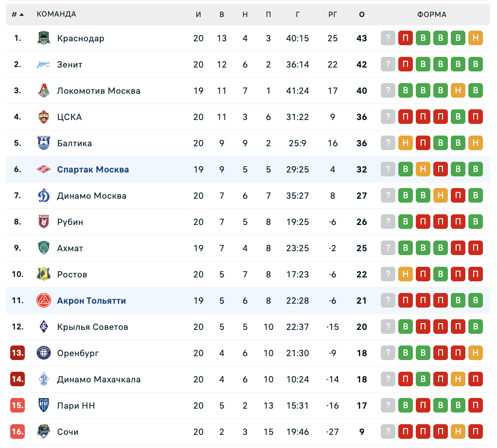Click the Zenit club logo
This screenshot has width=497, height=448.
click(x=44, y=65)
